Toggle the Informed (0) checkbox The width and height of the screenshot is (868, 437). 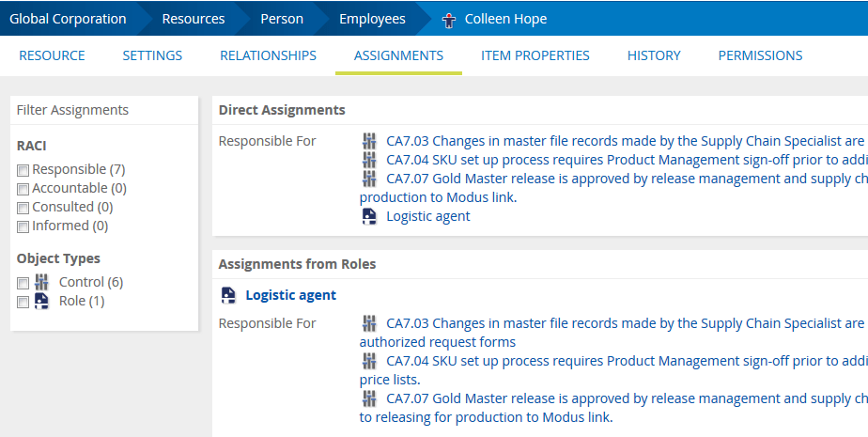point(23,226)
